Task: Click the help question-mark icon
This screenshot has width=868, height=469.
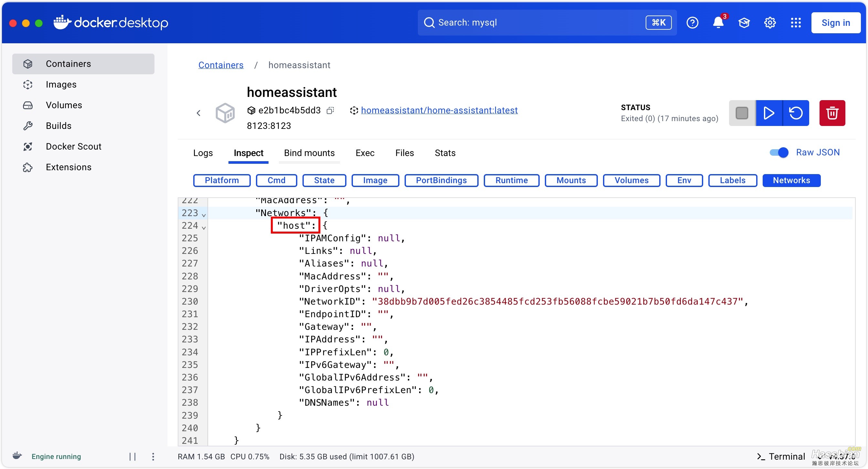Action: click(692, 23)
